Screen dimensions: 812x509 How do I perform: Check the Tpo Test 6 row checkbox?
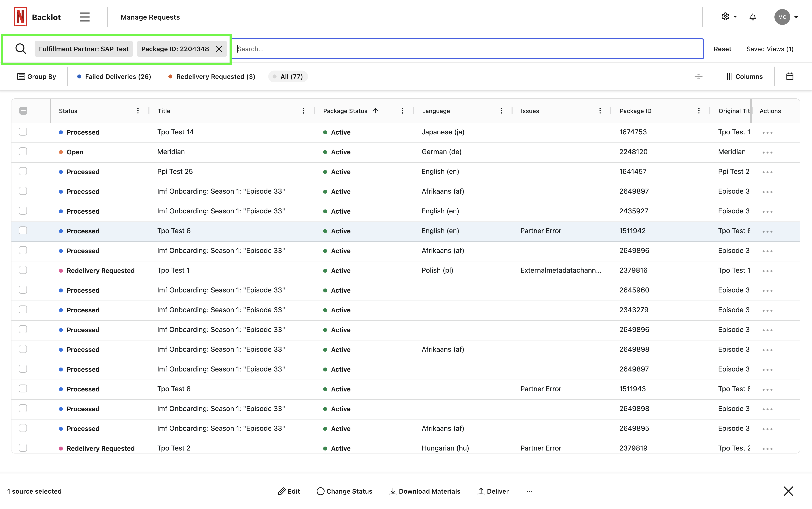pyautogui.click(x=23, y=231)
